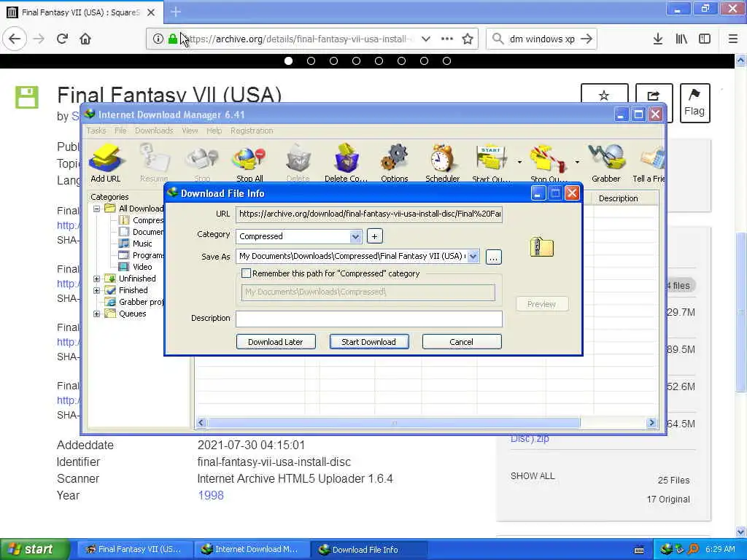Open IDM Options gear icon
747x560 pixels.
pyautogui.click(x=395, y=163)
